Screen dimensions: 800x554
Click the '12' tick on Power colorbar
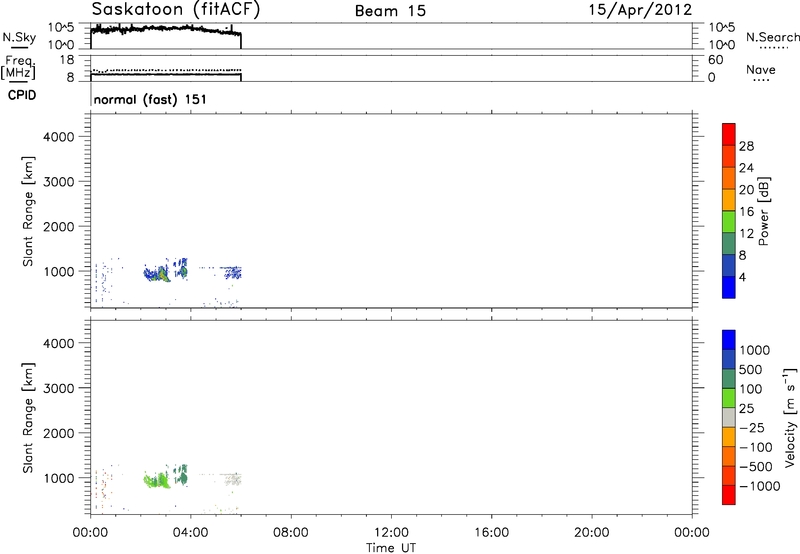[x=746, y=234]
